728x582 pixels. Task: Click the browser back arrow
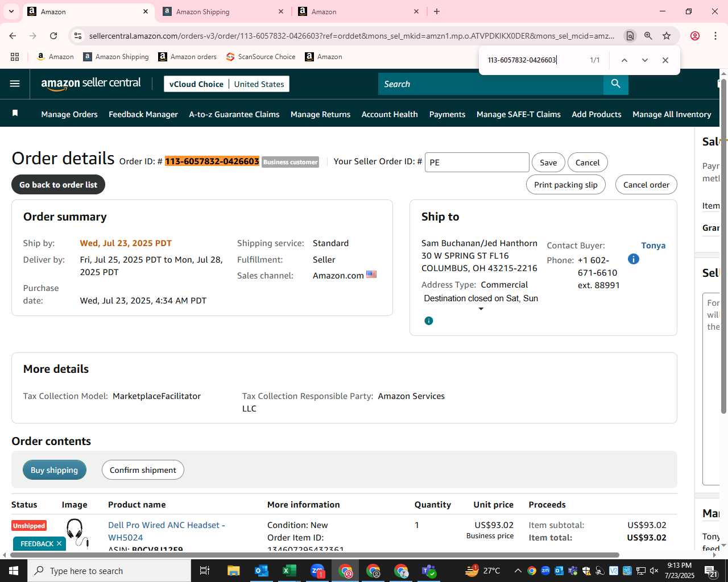13,36
